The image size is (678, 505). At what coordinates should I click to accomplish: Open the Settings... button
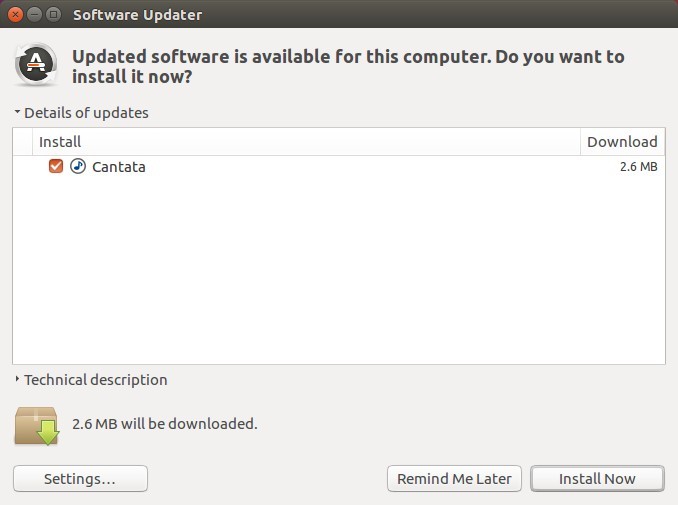click(x=80, y=479)
